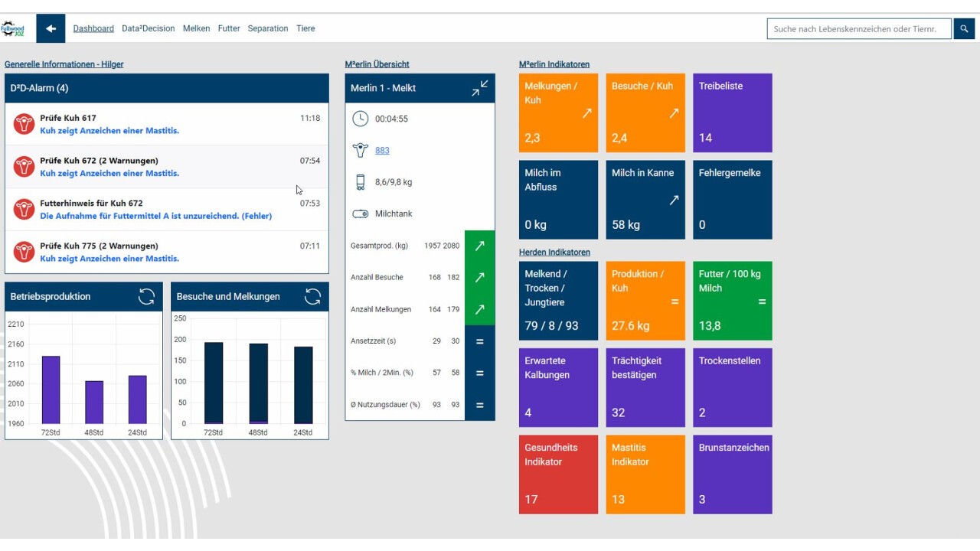Click the Merlin 1 - Melkt title
The width and height of the screenshot is (980, 551).
tap(383, 88)
